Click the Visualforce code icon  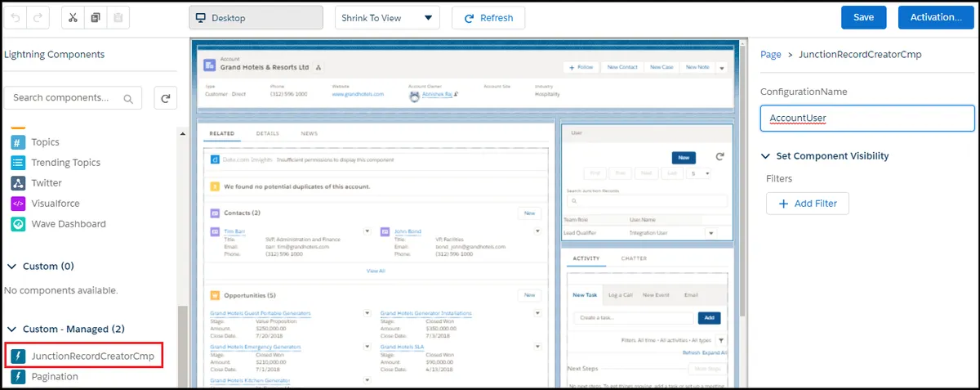[18, 204]
